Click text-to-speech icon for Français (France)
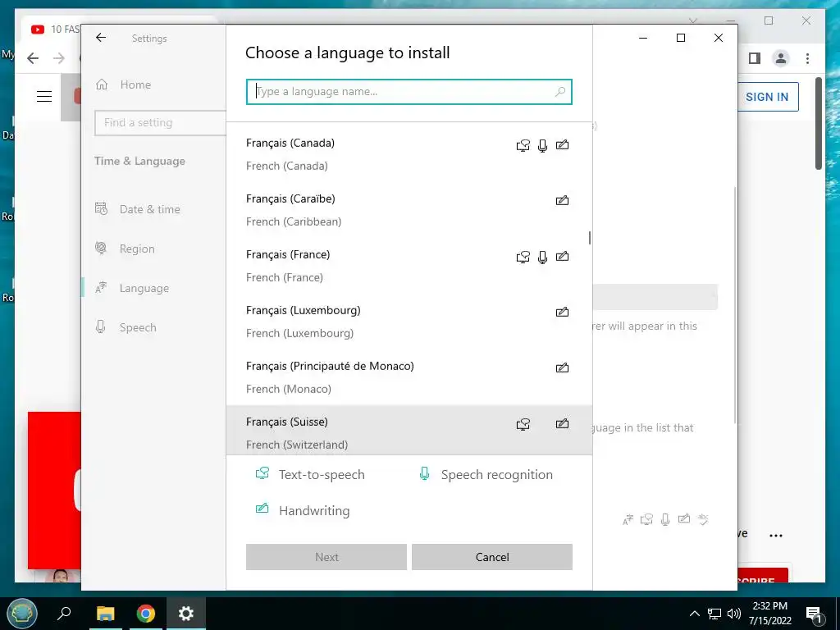The height and width of the screenshot is (630, 840). (x=523, y=257)
